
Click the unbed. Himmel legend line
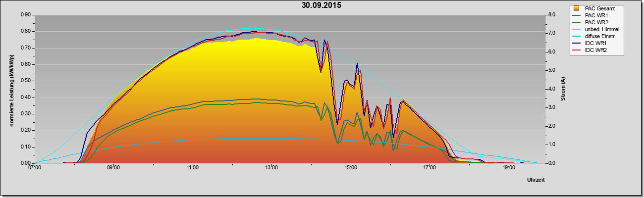tap(577, 30)
